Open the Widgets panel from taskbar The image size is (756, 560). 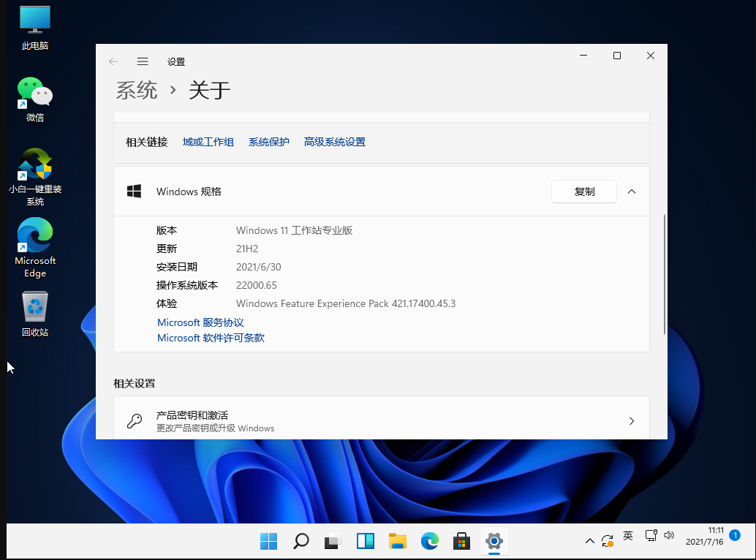pyautogui.click(x=365, y=541)
